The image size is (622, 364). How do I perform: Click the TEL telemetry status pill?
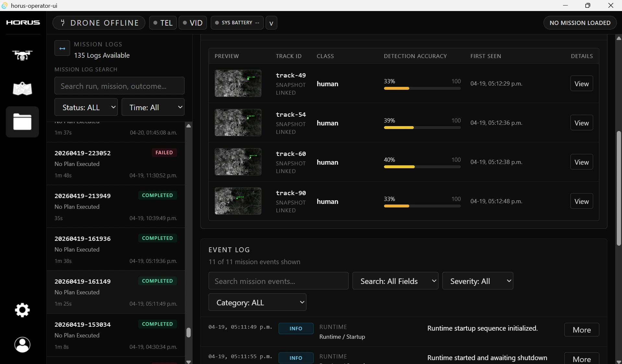tap(163, 23)
